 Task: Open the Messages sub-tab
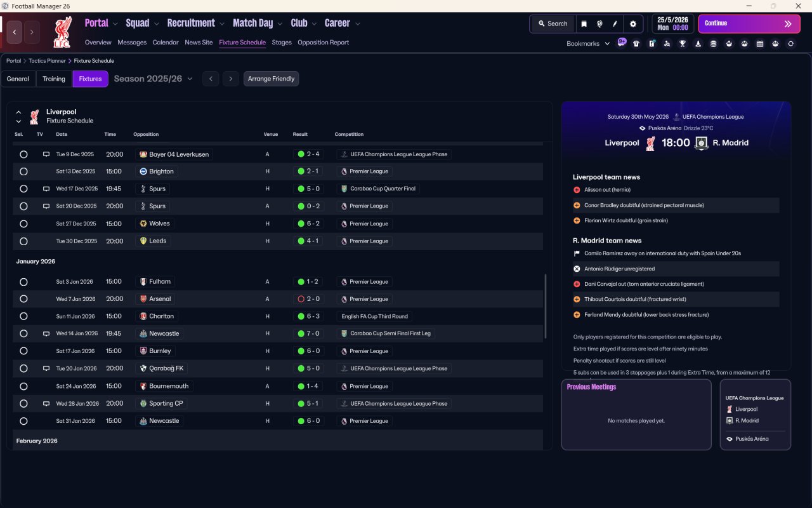coord(132,43)
